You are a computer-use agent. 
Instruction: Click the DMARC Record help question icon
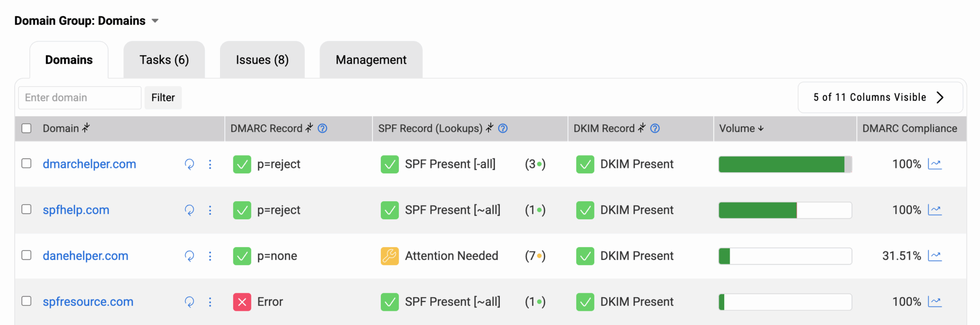coord(322,128)
